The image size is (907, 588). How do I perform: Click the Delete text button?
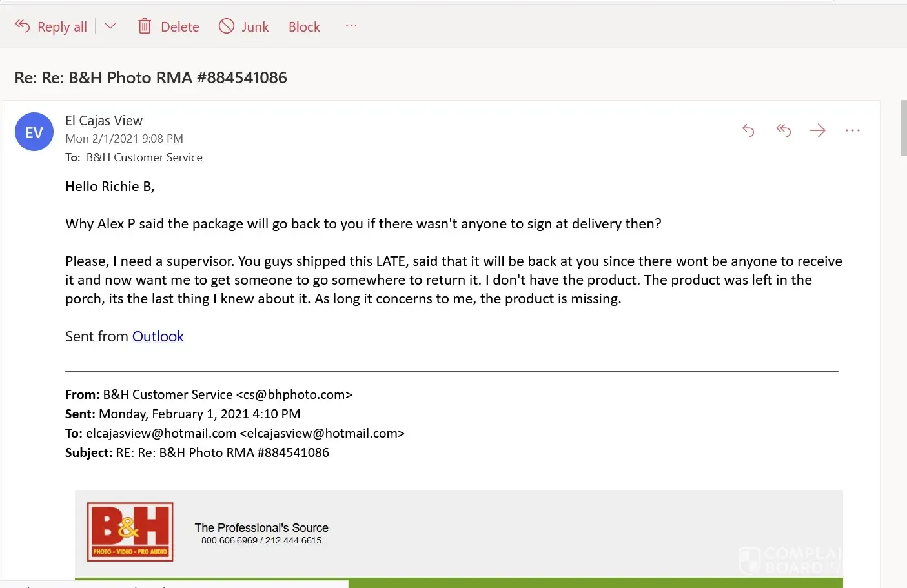tap(179, 27)
